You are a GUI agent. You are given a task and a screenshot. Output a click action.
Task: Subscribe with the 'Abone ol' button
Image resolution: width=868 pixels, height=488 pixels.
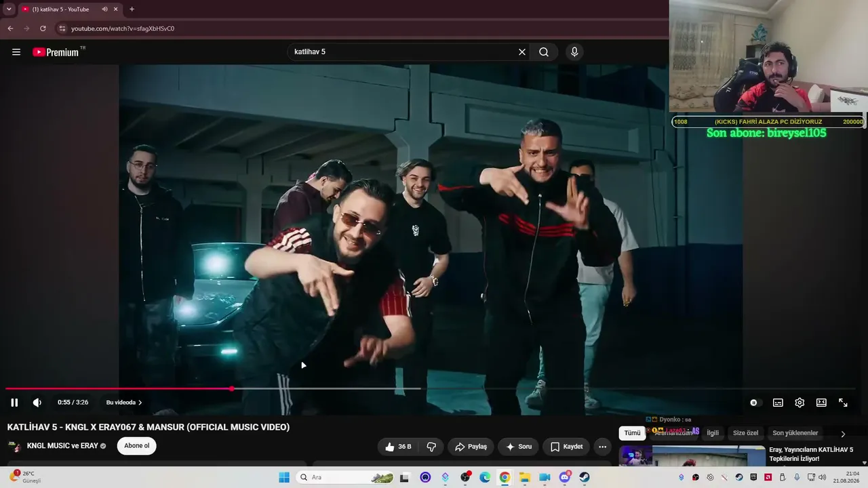click(x=136, y=446)
